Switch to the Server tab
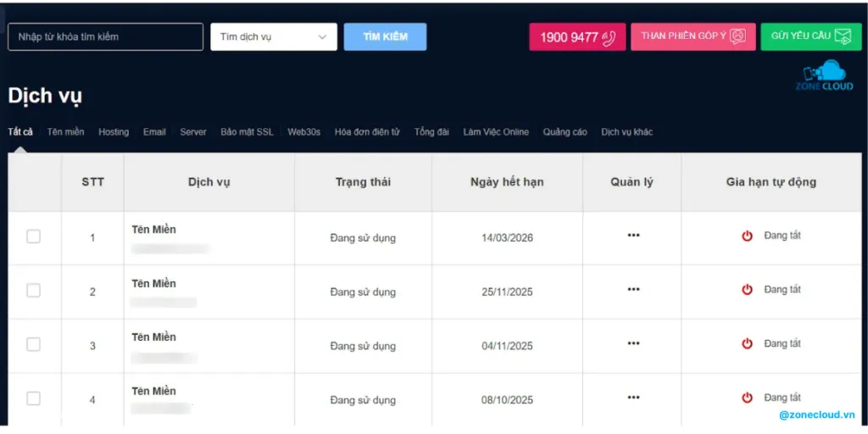868x434 pixels. 193,131
